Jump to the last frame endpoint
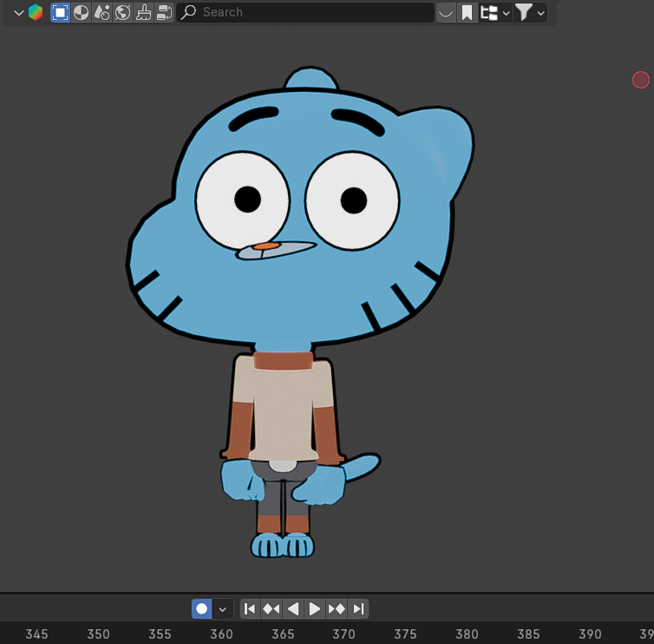654x644 pixels. coord(358,609)
